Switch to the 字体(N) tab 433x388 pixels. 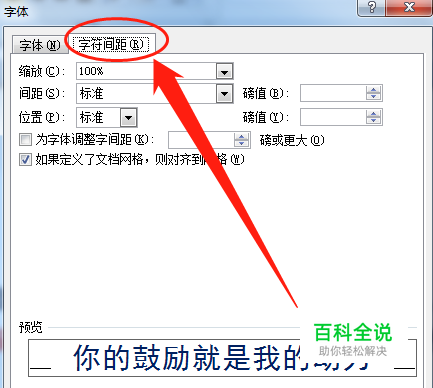pyautogui.click(x=39, y=45)
